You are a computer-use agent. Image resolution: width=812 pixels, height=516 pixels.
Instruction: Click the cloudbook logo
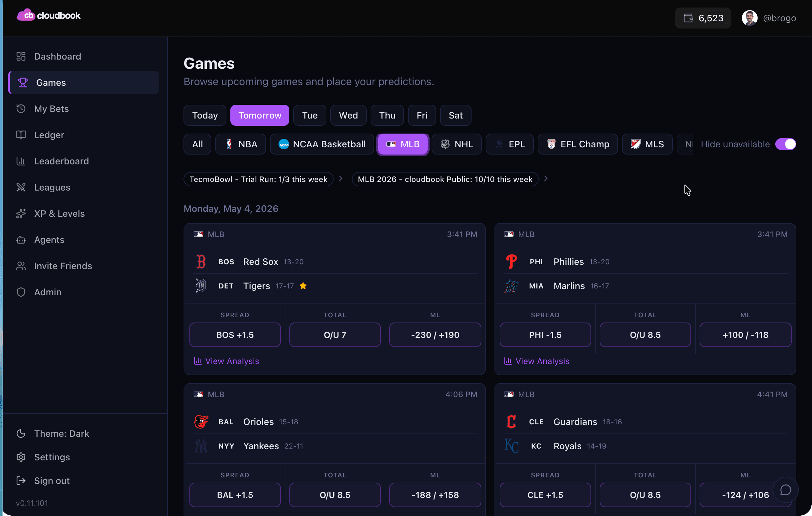point(48,15)
